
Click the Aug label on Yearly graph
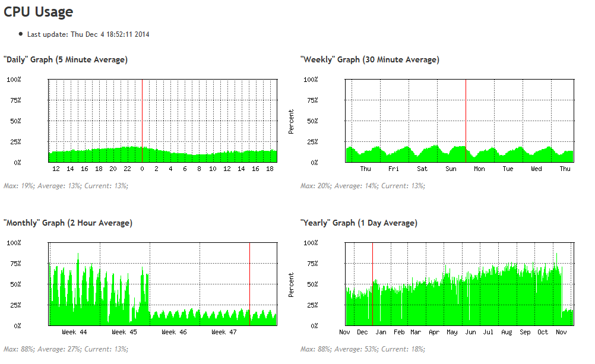click(507, 332)
